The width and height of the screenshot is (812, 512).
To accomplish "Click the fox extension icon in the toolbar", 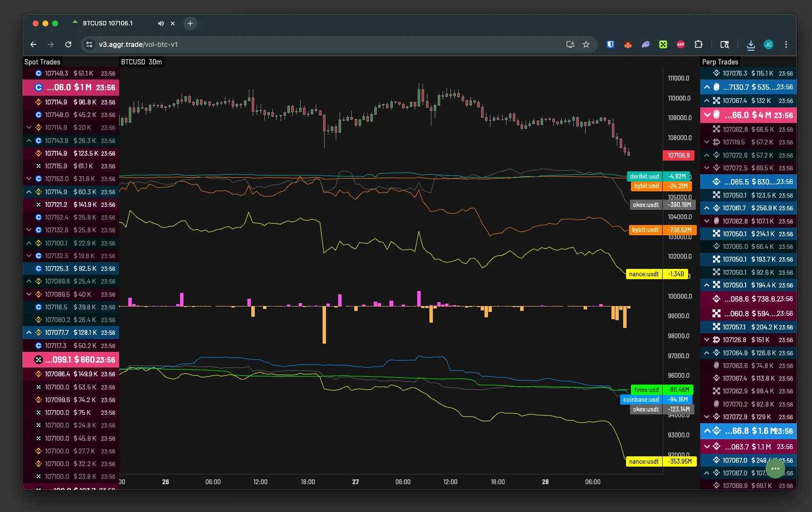I will 628,44.
